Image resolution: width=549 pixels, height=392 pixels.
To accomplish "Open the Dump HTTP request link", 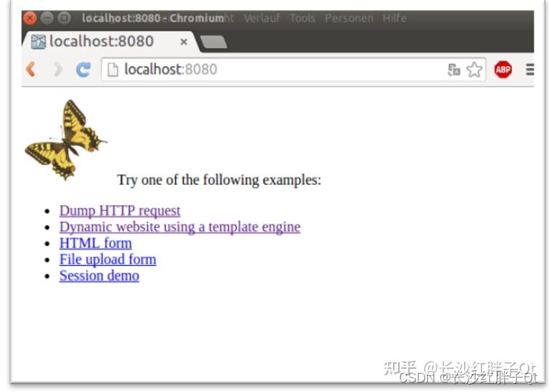I will pos(120,211).
